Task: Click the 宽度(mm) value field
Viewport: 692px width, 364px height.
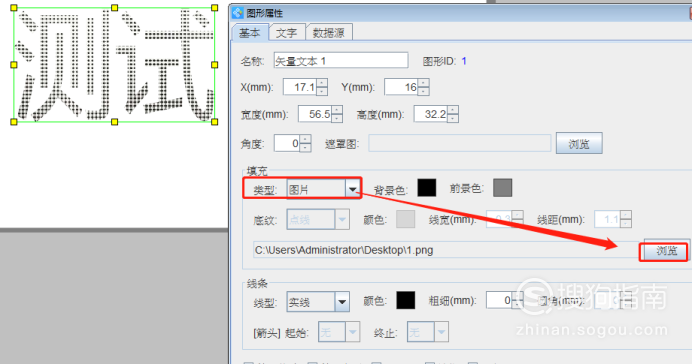Action: click(x=315, y=114)
